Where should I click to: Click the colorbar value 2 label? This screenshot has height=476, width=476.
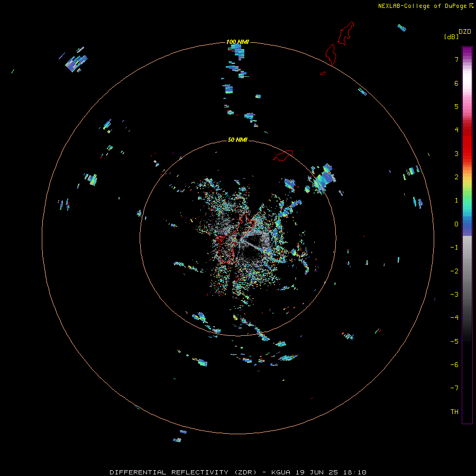click(x=456, y=177)
